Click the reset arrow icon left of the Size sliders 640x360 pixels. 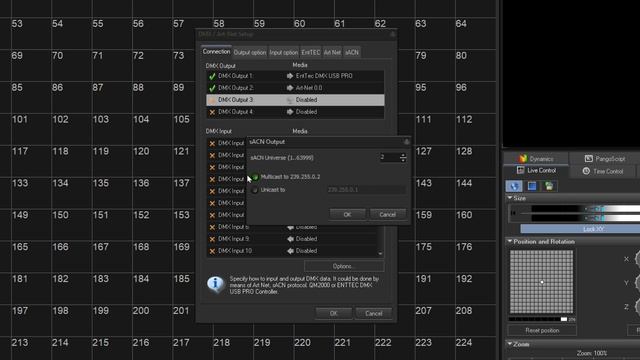pos(513,213)
